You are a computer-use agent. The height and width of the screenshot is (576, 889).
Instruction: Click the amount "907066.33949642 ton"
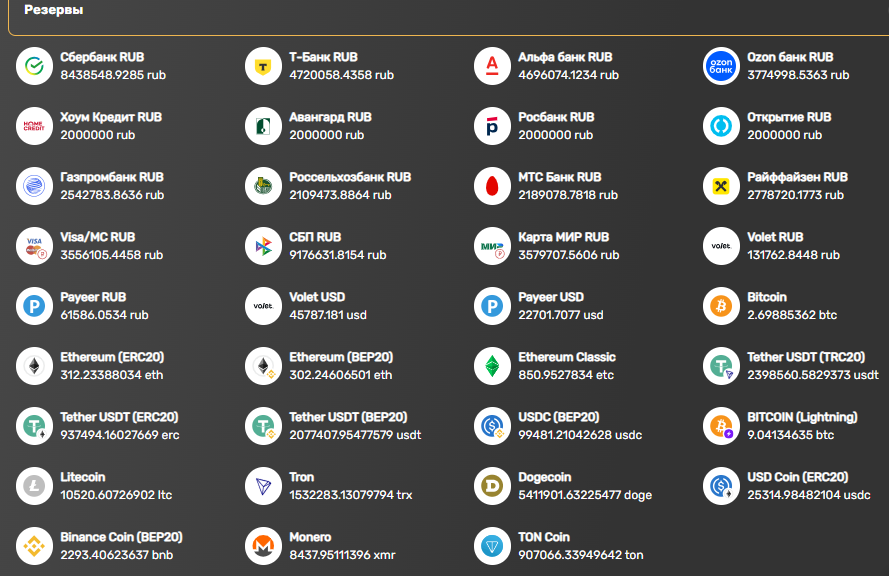point(581,556)
